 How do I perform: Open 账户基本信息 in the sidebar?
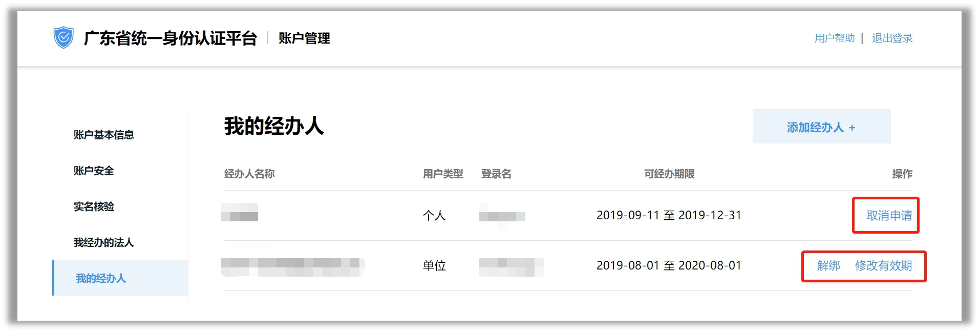tap(103, 135)
